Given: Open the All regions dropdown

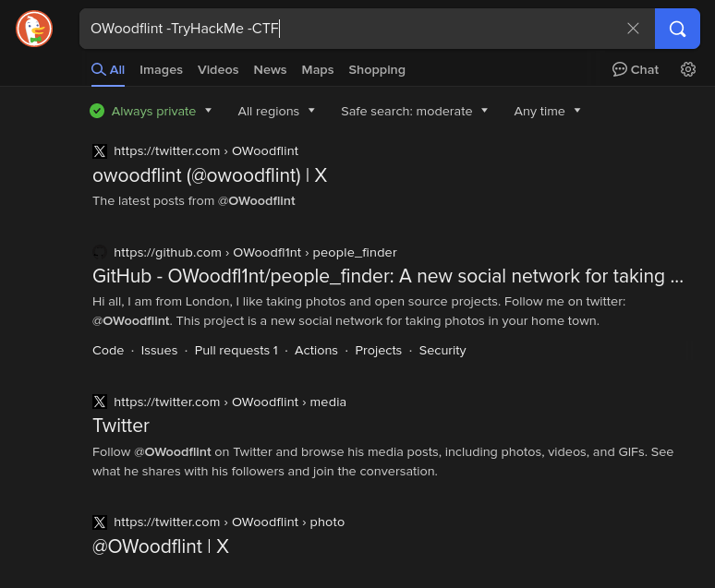Looking at the screenshot, I should pyautogui.click(x=276, y=111).
